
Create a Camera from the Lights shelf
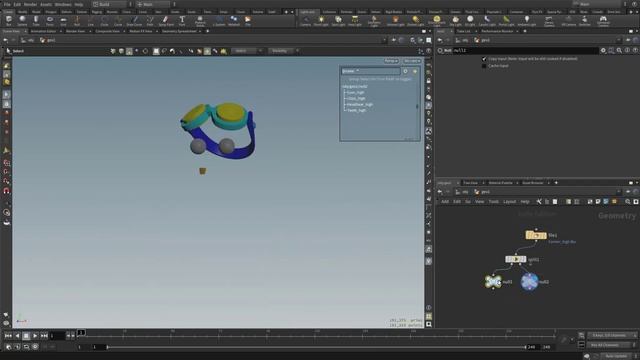(x=305, y=21)
